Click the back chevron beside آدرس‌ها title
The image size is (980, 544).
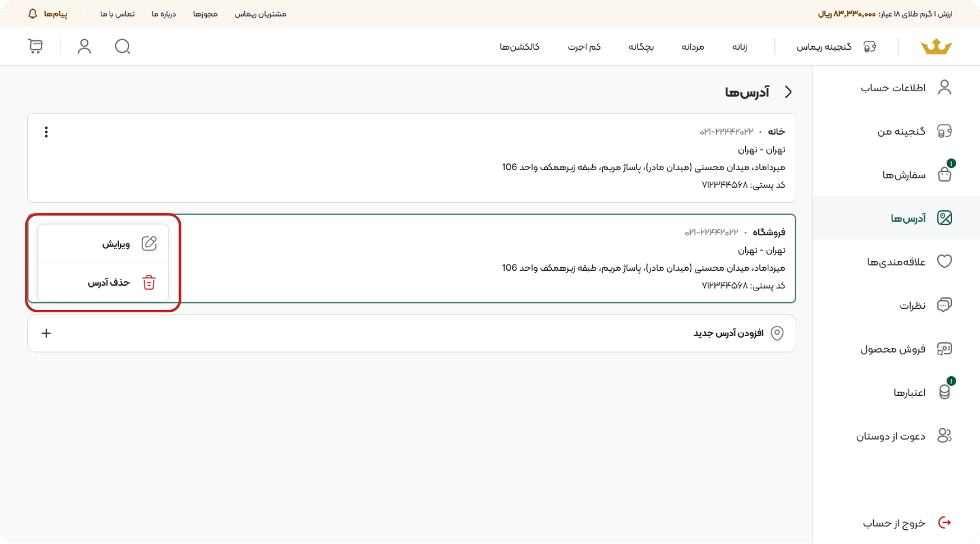pyautogui.click(x=789, y=92)
